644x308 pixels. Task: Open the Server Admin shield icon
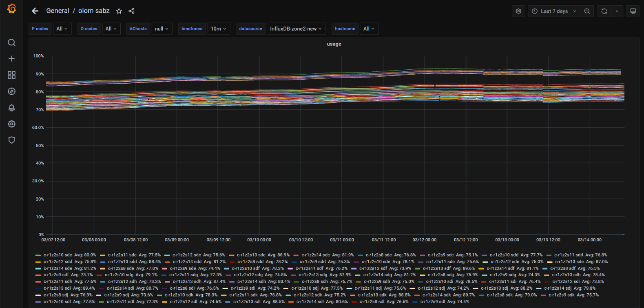11,140
